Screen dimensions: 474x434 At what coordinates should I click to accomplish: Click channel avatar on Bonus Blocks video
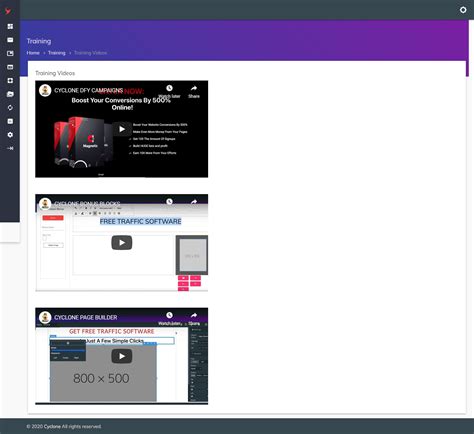pos(45,204)
